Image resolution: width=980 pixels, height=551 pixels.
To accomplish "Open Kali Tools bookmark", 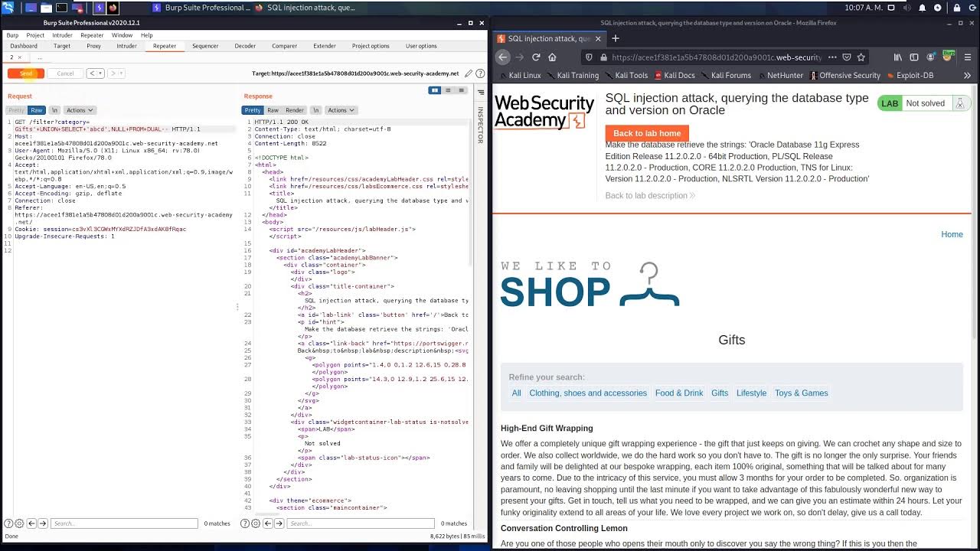I will click(626, 76).
